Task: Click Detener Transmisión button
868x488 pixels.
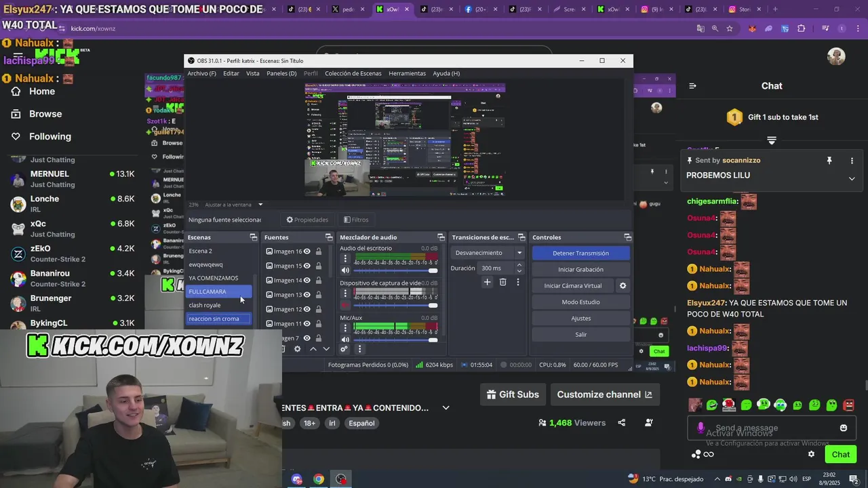Action: (580, 253)
